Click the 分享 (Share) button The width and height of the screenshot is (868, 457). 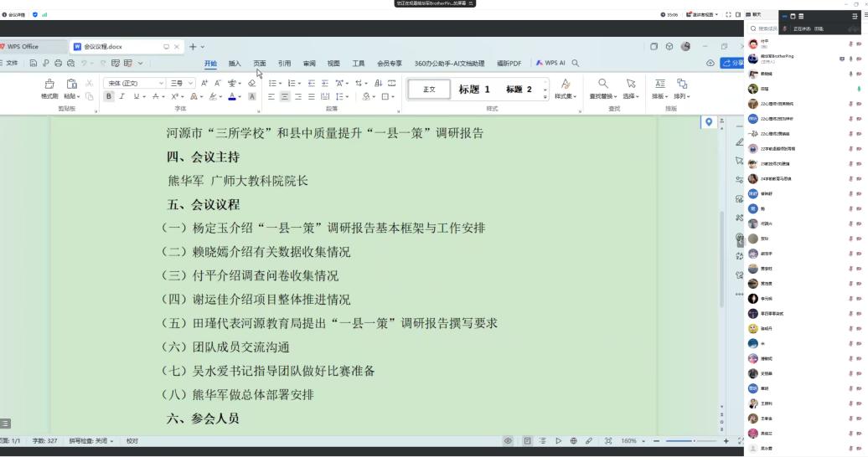pos(732,64)
